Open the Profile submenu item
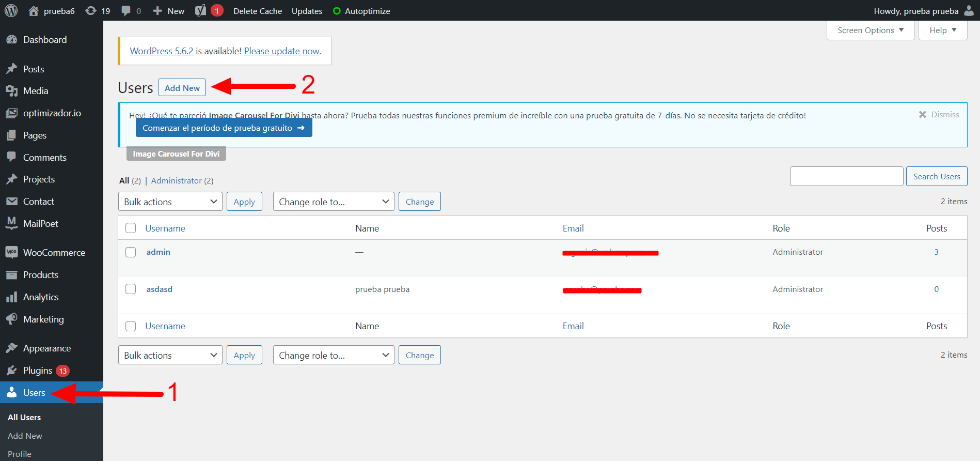The height and width of the screenshot is (461, 980). pos(20,454)
